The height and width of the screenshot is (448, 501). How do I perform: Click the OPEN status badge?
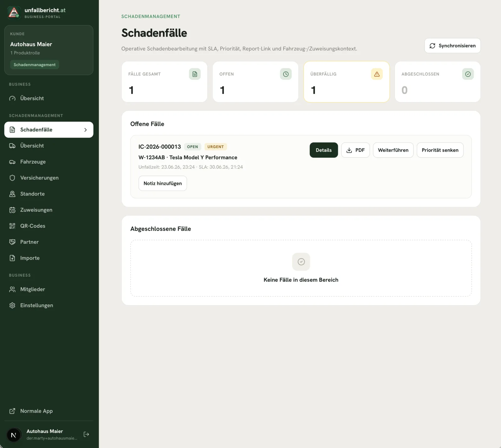(192, 147)
